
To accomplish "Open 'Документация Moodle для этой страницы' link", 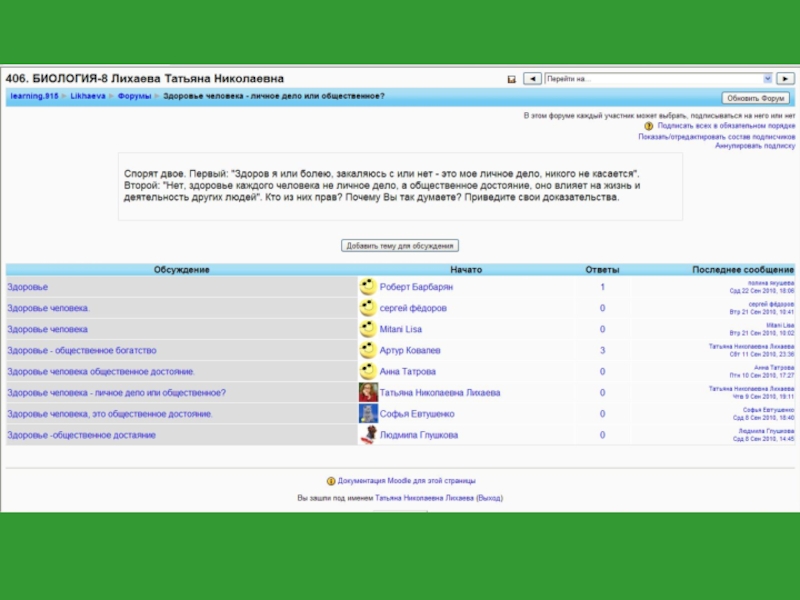I will (407, 481).
